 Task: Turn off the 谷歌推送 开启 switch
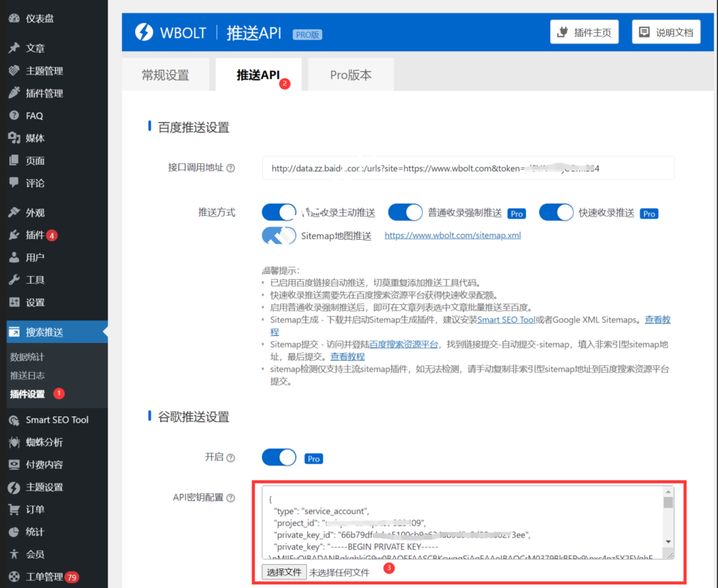tap(278, 457)
